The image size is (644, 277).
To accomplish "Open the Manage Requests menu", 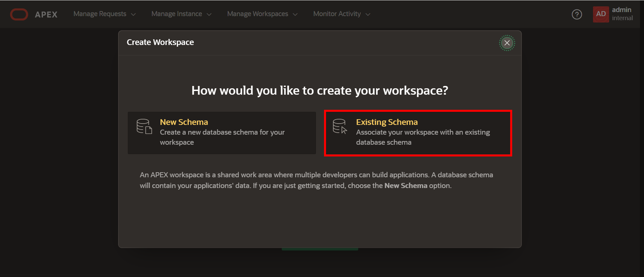I will (104, 14).
